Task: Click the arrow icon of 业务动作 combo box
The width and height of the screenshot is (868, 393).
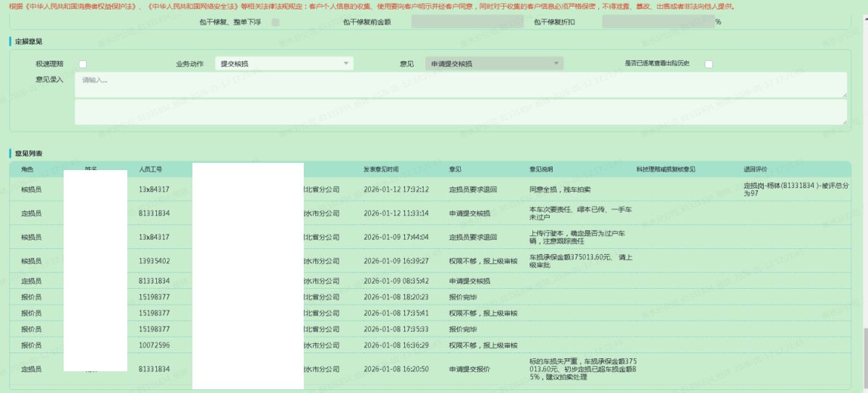Action: pyautogui.click(x=346, y=64)
